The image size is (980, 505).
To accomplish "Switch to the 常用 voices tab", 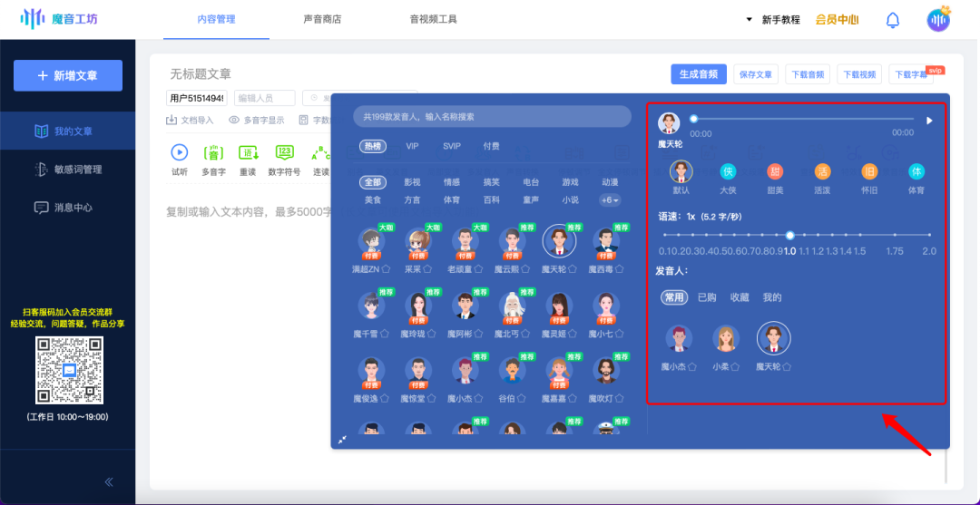I will coord(674,297).
